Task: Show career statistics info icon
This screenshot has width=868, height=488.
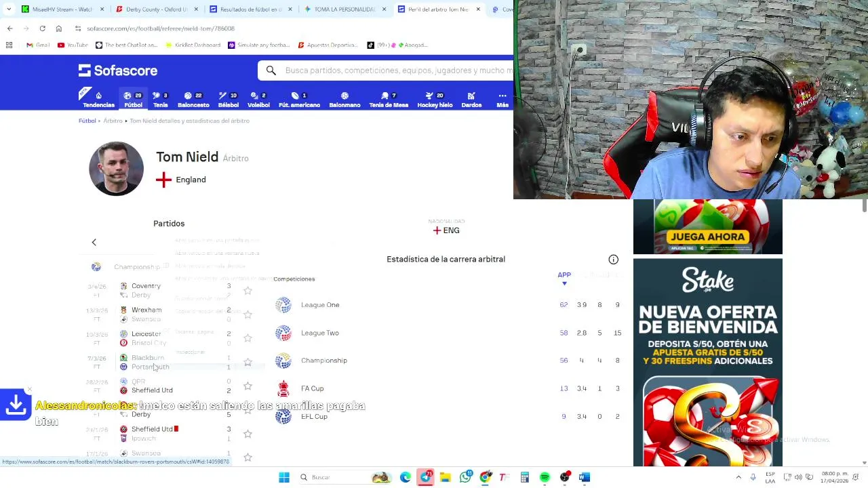Action: pyautogui.click(x=613, y=260)
